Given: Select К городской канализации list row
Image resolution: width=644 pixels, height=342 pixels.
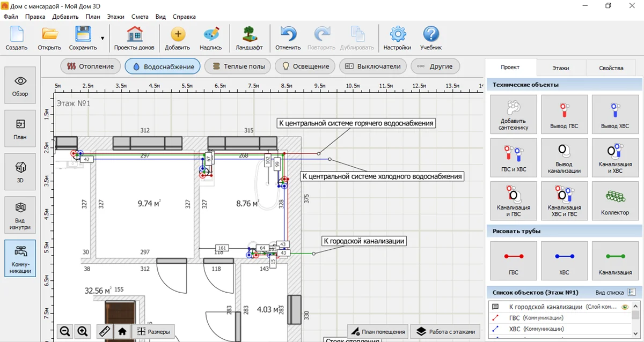Looking at the screenshot, I should 560,307.
